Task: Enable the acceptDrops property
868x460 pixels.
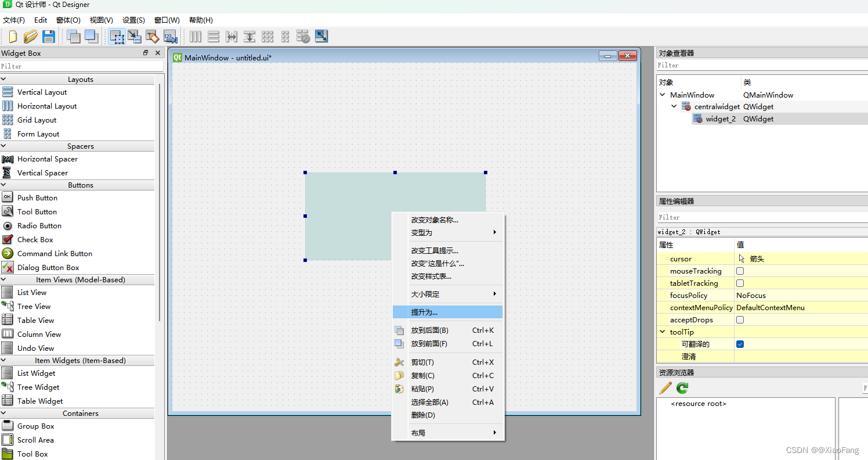Action: point(740,319)
